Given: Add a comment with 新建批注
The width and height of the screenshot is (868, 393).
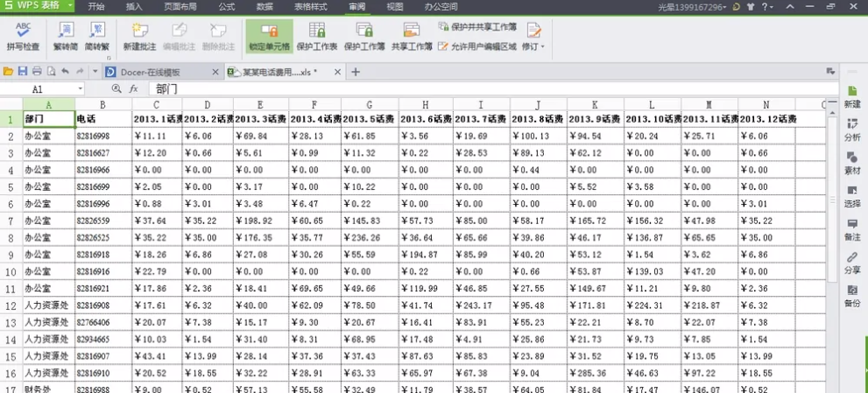Looking at the screenshot, I should tap(139, 37).
